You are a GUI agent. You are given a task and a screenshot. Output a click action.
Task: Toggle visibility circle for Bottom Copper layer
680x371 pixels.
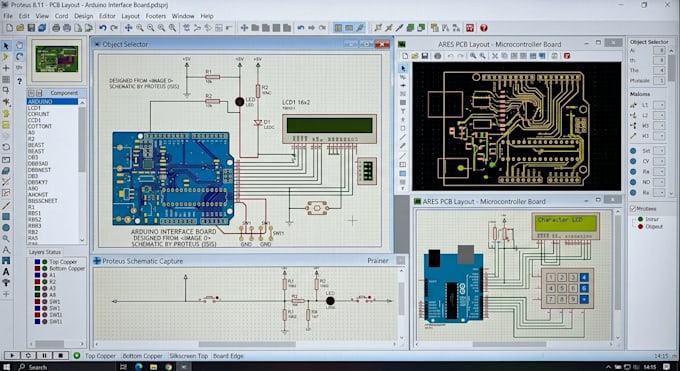45,269
